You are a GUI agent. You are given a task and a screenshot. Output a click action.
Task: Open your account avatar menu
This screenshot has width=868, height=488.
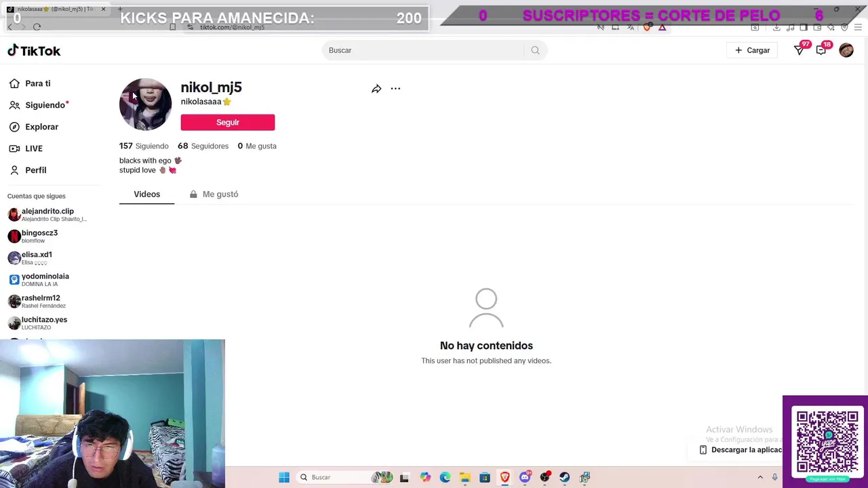click(x=846, y=50)
